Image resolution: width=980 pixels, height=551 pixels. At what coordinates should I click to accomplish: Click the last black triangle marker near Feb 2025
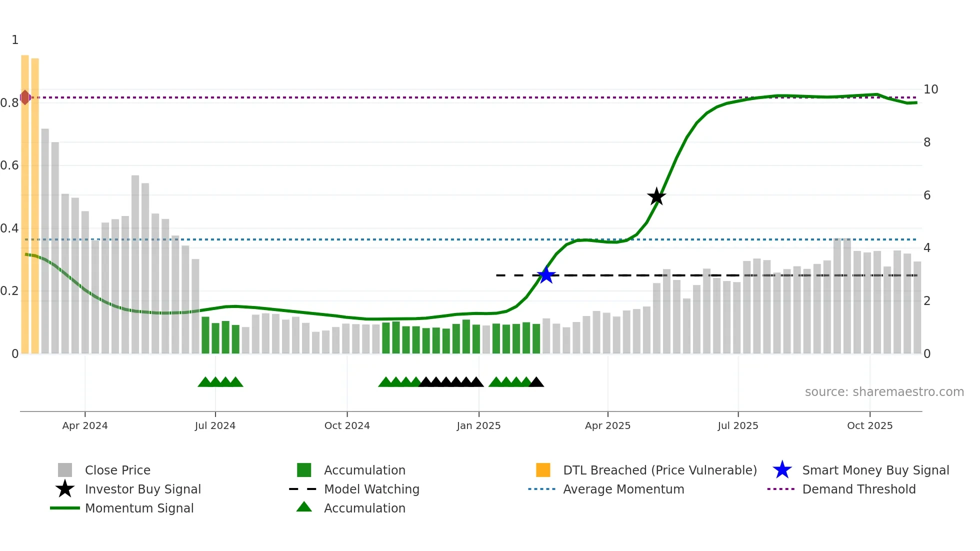[x=536, y=382]
